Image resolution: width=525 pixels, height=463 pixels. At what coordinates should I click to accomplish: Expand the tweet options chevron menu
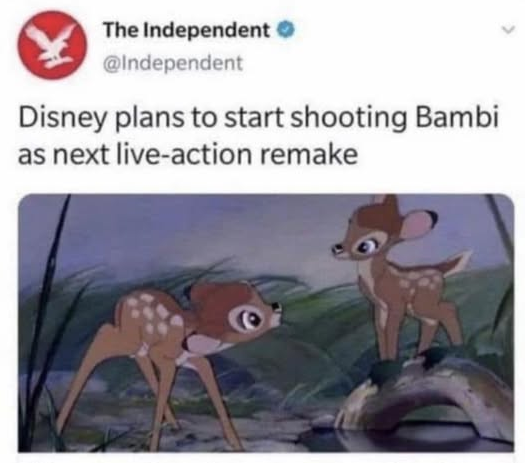point(509,30)
